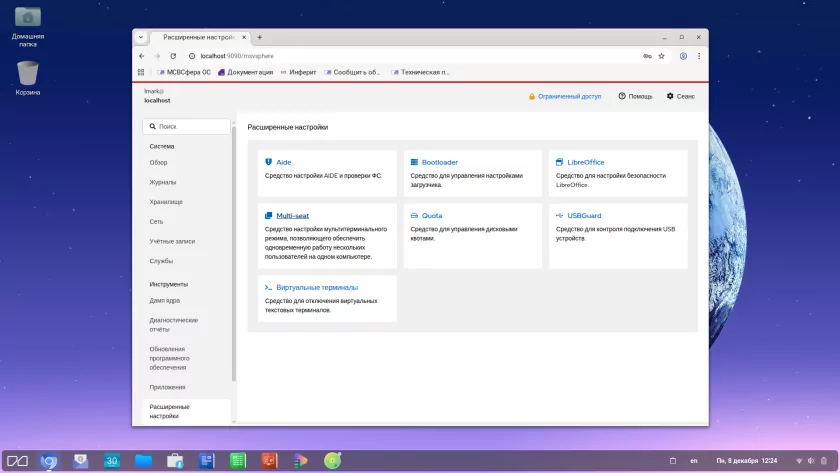Open the Корзина trash desktop icon
Image resolution: width=840 pixels, height=473 pixels.
(28, 75)
